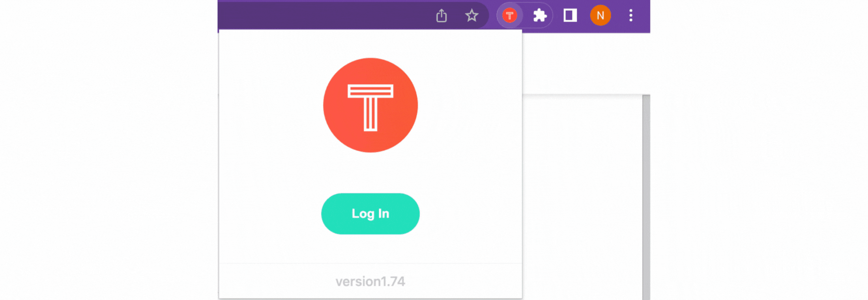Bookmark this page with the star icon
The height and width of the screenshot is (300, 868).
click(471, 16)
